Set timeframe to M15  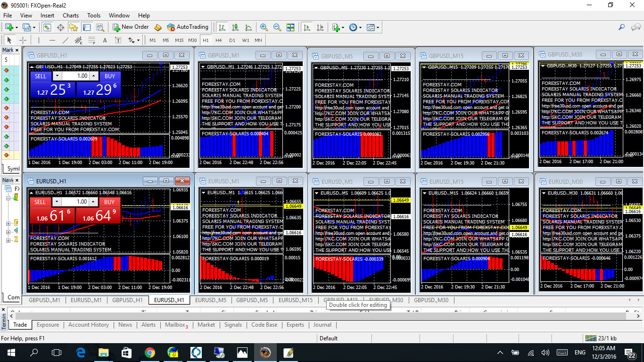pos(179,40)
